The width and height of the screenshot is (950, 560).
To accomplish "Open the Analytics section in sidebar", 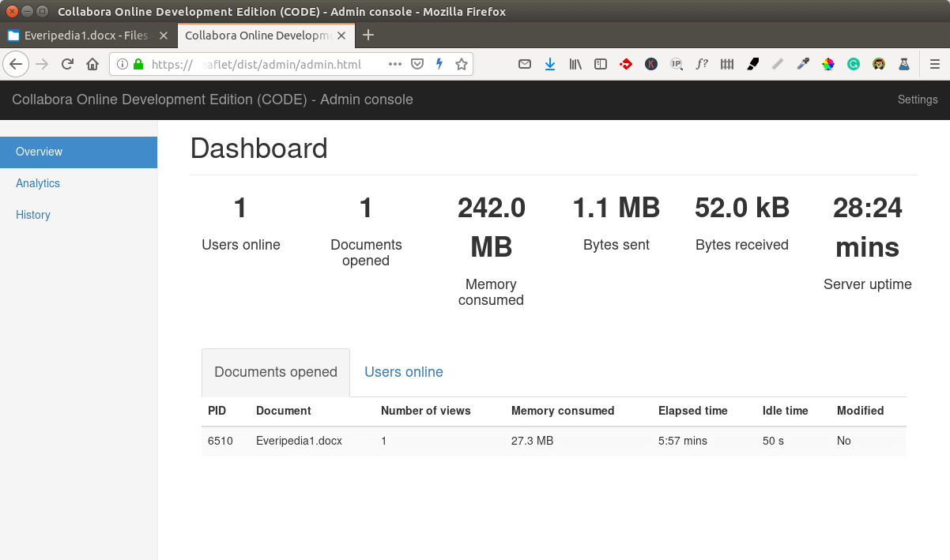I will coord(38,183).
